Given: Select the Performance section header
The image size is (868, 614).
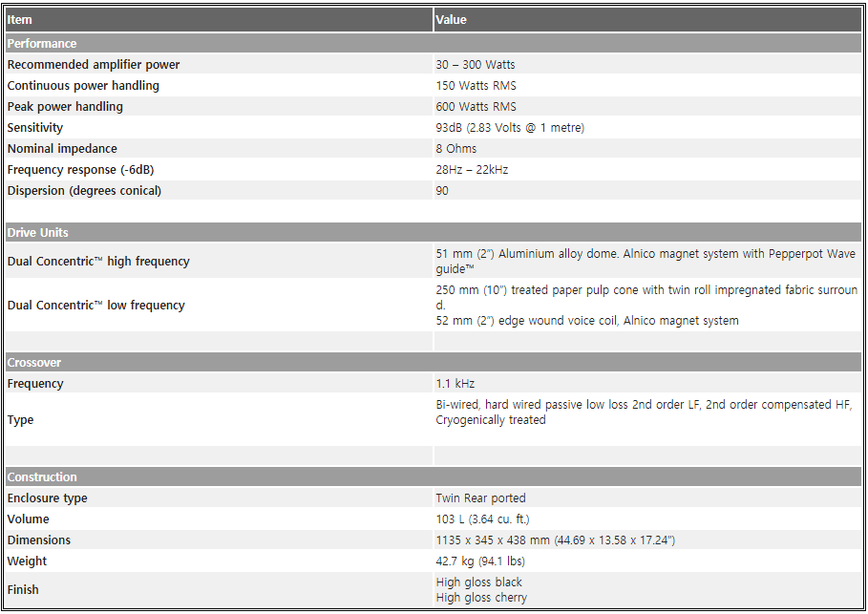Looking at the screenshot, I should [x=434, y=43].
